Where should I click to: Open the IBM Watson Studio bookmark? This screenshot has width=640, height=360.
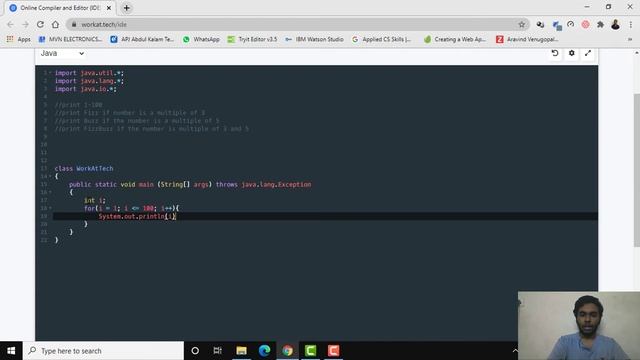[x=314, y=39]
